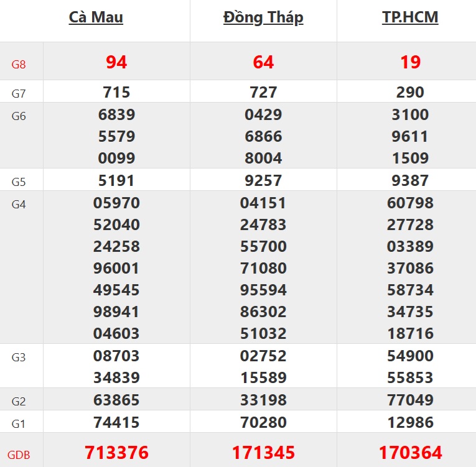Click the G4 result 96001
This screenshot has height=467, width=476.
pos(116,269)
